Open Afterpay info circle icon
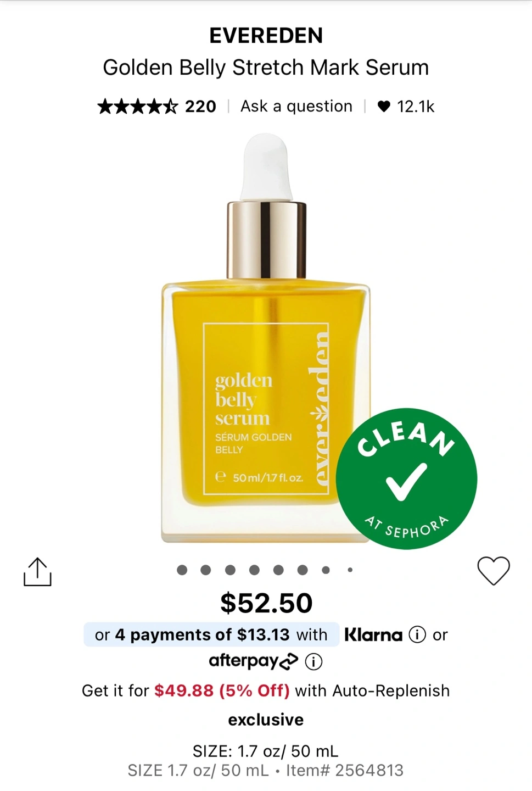 tap(313, 661)
